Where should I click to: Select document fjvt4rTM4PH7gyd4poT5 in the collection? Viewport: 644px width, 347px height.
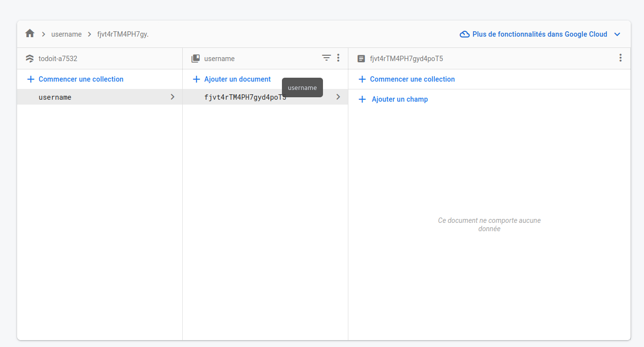coord(246,97)
